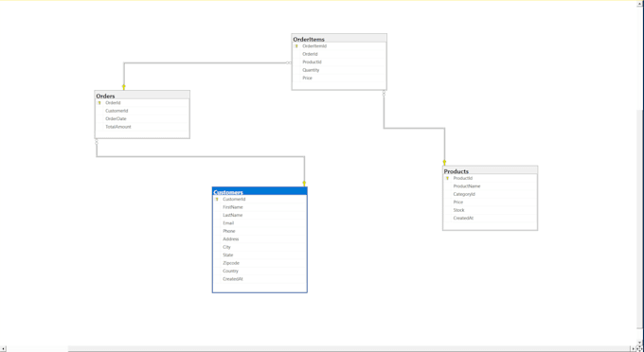
Task: Select the TotalAmount column row
Action: pyautogui.click(x=142, y=127)
